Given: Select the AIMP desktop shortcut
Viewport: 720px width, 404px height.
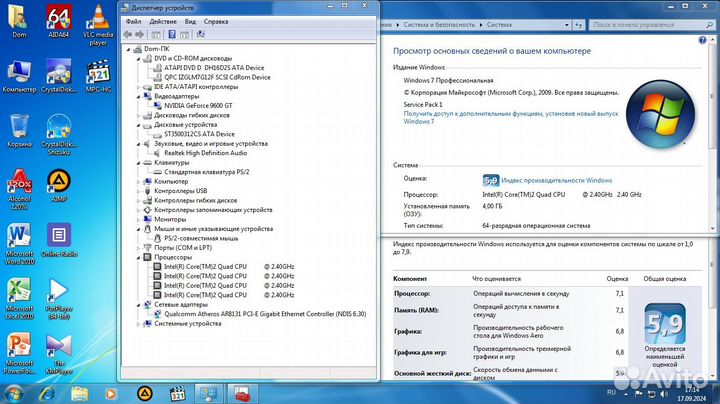Looking at the screenshot, I should [59, 185].
